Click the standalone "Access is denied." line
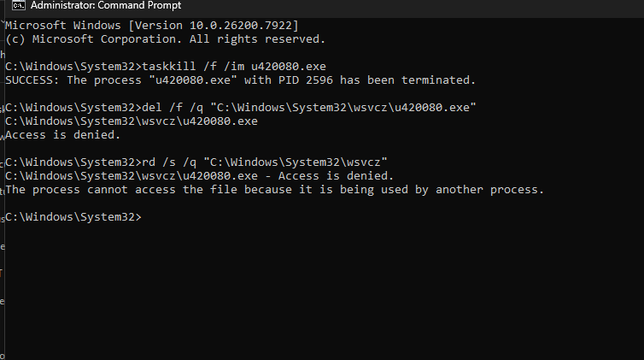Screen dimensions: 644x360 [x=63, y=135]
